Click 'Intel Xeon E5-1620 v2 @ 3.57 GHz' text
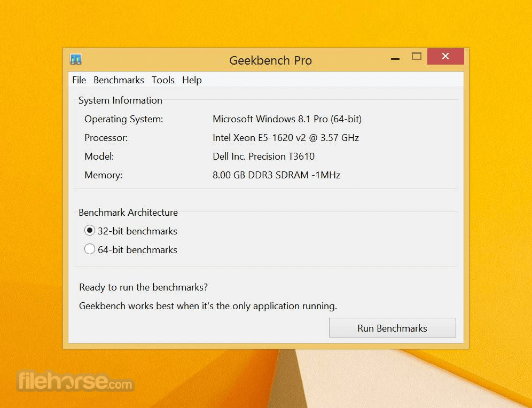The image size is (532, 408). [x=286, y=138]
